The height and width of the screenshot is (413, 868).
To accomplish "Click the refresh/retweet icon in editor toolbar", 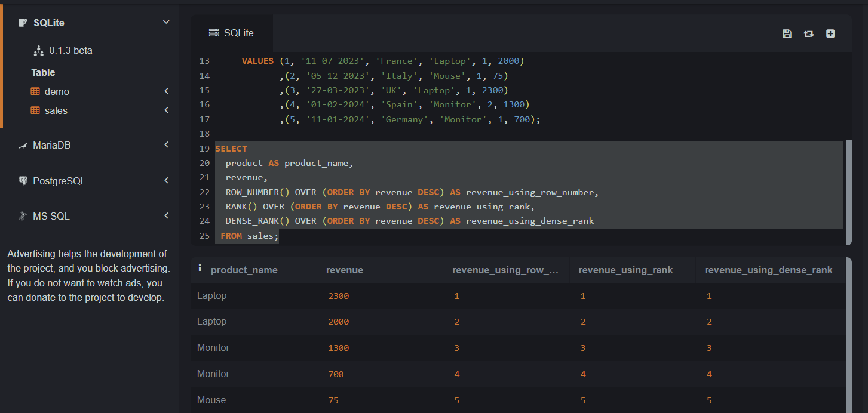I will coord(808,33).
